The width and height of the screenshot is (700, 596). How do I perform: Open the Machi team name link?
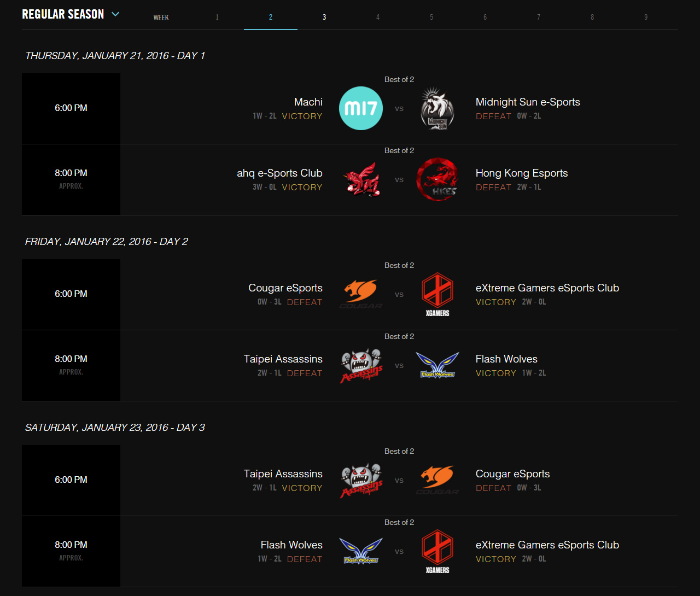coord(308,102)
